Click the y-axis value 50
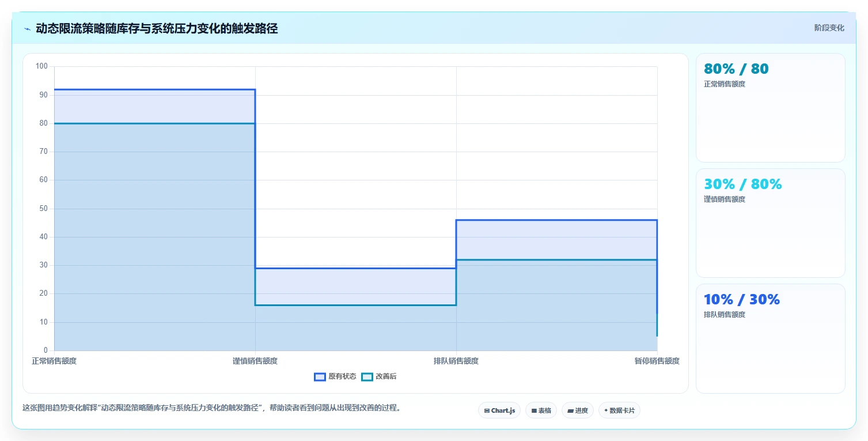Image resolution: width=868 pixels, height=441 pixels. (44, 208)
